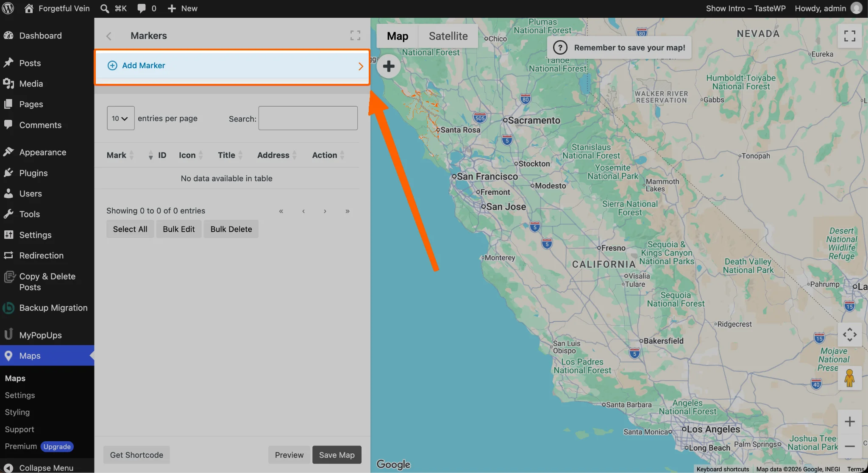Open the search magnifier icon in admin bar
The height and width of the screenshot is (473, 868).
click(104, 8)
